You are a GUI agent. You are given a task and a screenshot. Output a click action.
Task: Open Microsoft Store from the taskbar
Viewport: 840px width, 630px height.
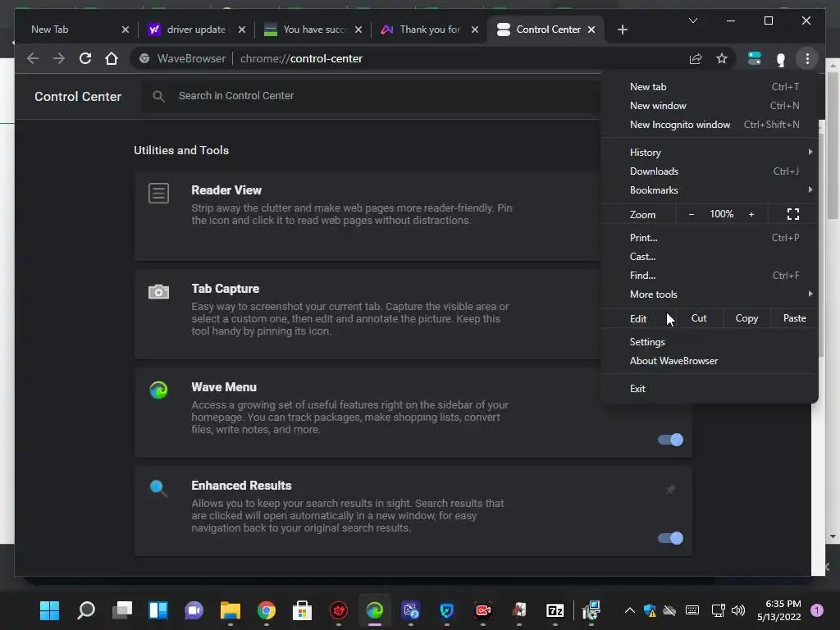tap(302, 610)
